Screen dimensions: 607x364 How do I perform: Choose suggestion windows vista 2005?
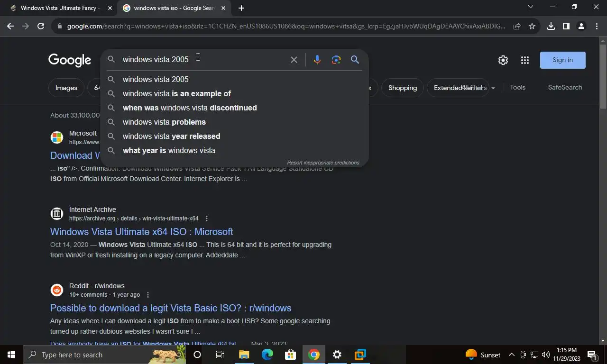point(234,79)
